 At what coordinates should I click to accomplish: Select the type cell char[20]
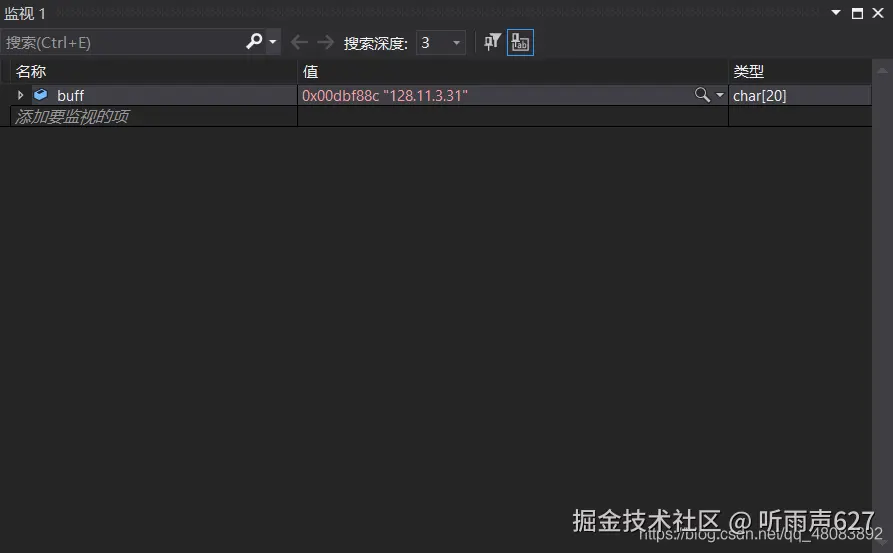759,96
